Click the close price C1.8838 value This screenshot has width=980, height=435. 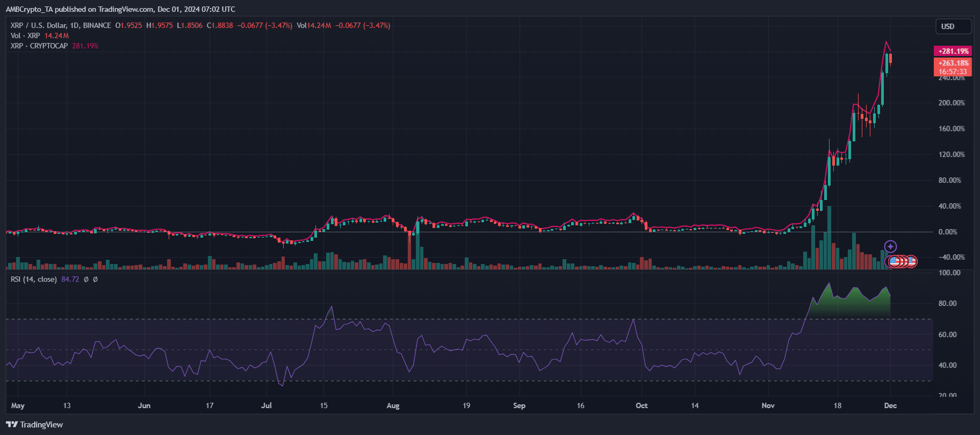pos(220,25)
